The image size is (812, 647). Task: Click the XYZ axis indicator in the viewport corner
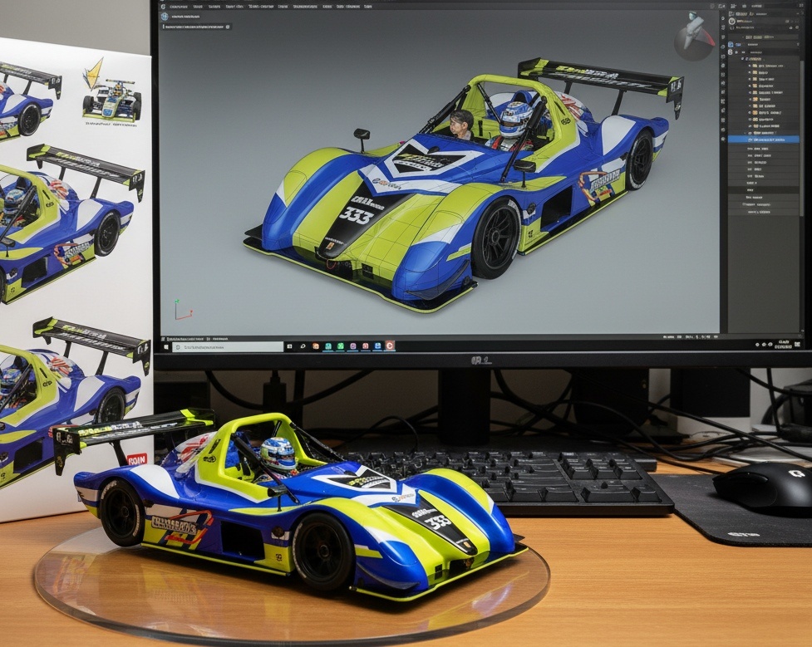click(x=183, y=310)
